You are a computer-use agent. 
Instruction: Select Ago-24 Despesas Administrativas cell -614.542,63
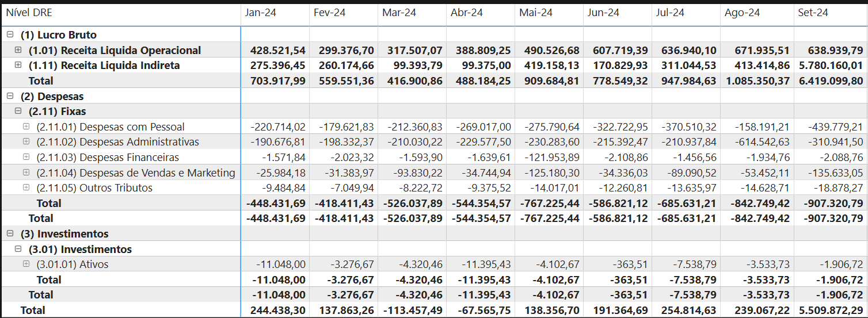click(x=760, y=142)
